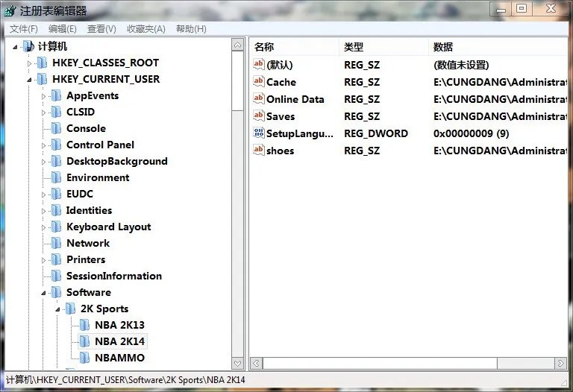The image size is (573, 392).
Task: Open the 收藏夹(A) menu
Action: [x=145, y=29]
